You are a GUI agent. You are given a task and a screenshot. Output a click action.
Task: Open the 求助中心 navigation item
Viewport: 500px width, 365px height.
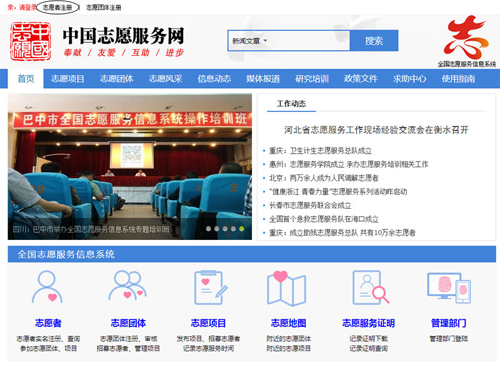point(409,79)
